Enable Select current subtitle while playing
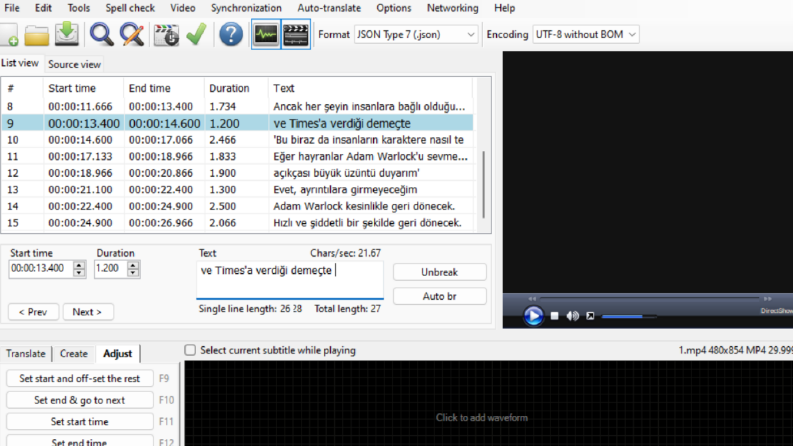793x446 pixels. point(190,350)
